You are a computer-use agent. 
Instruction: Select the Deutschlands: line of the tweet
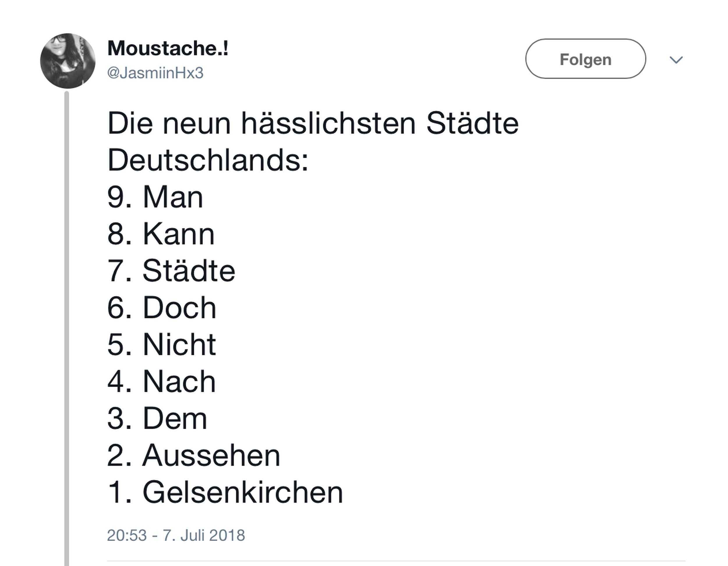208,160
